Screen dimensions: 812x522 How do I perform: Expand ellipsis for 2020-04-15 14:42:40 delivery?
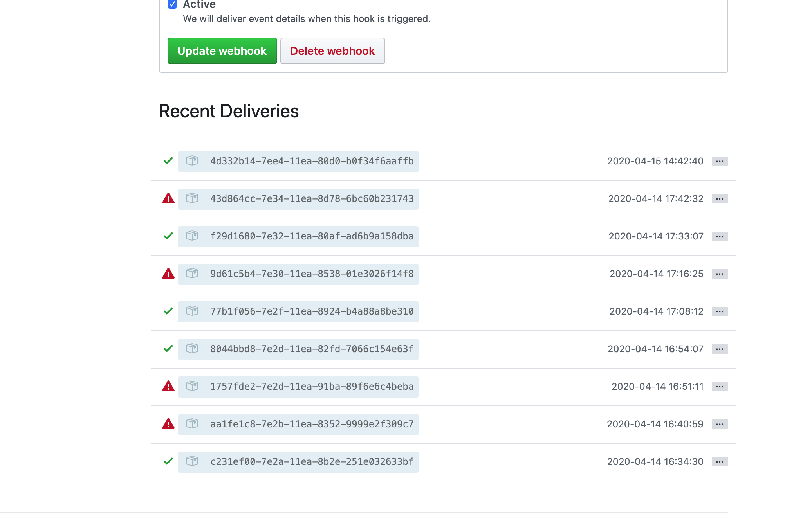(720, 161)
